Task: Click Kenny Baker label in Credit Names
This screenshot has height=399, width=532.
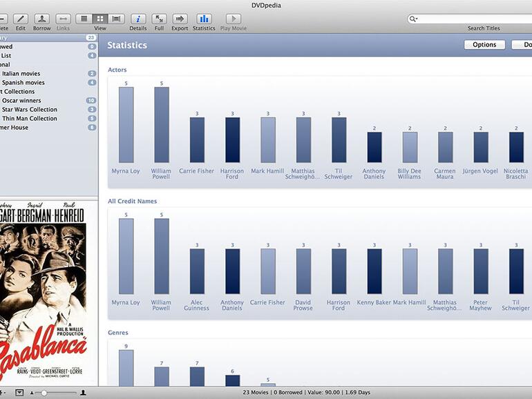Action: [374, 302]
